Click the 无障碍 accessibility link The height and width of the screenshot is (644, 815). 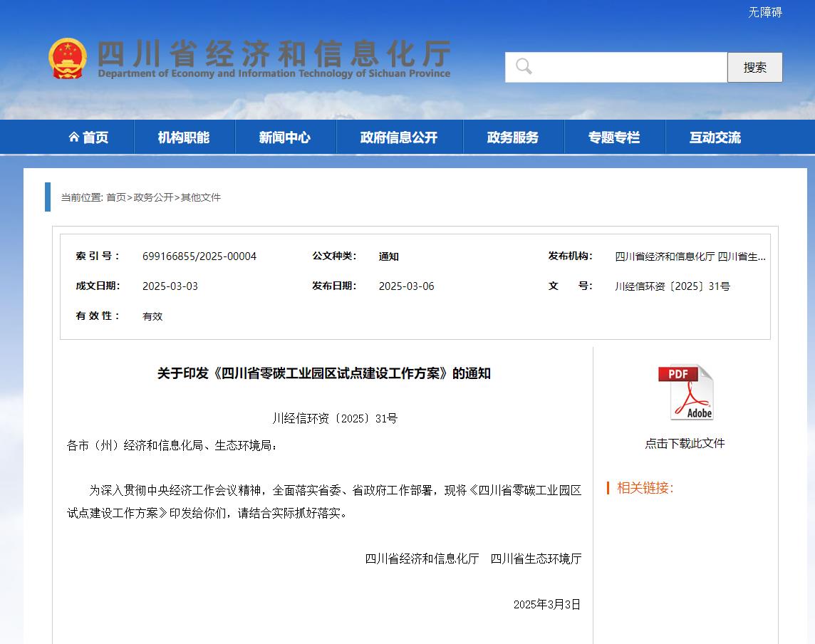pyautogui.click(x=764, y=12)
